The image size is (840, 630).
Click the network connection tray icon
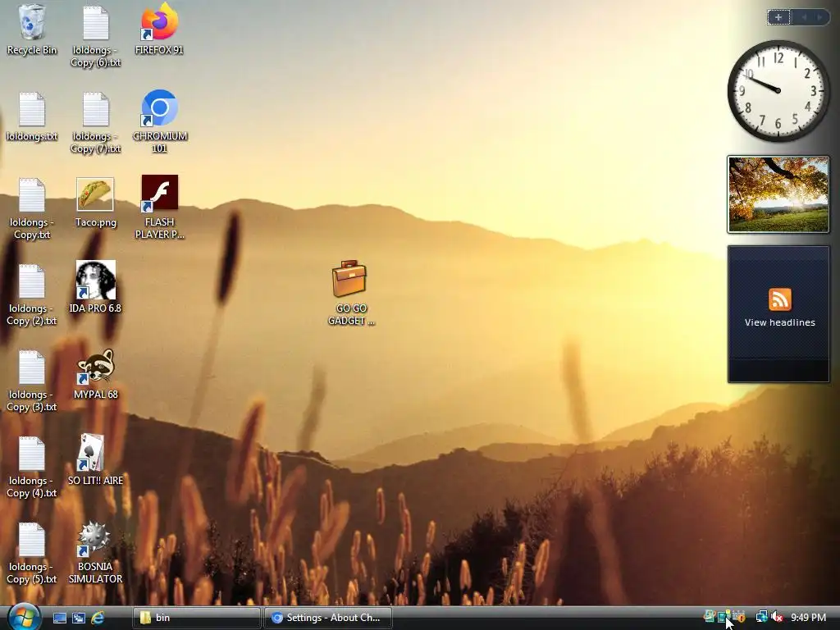(x=761, y=617)
